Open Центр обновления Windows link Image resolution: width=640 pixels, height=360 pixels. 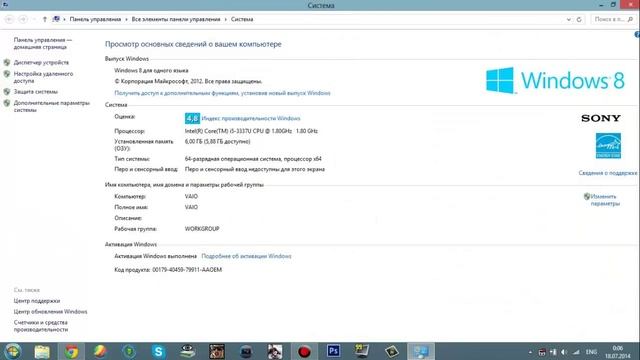(51, 311)
